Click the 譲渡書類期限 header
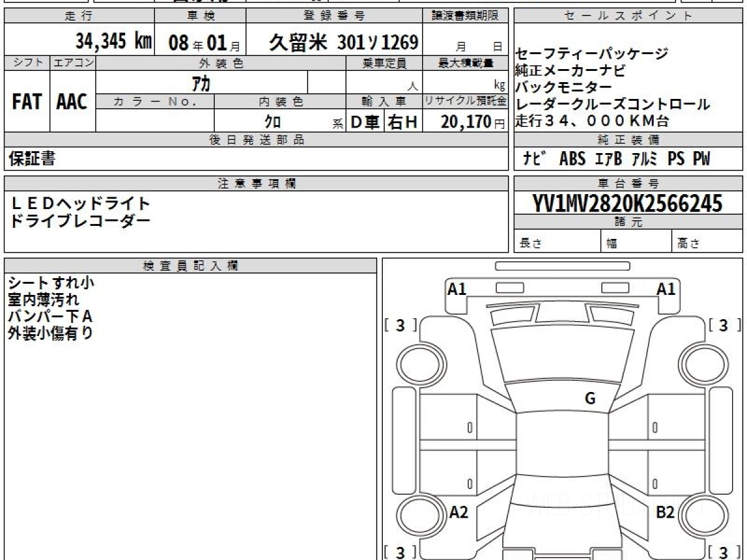 (x=466, y=16)
